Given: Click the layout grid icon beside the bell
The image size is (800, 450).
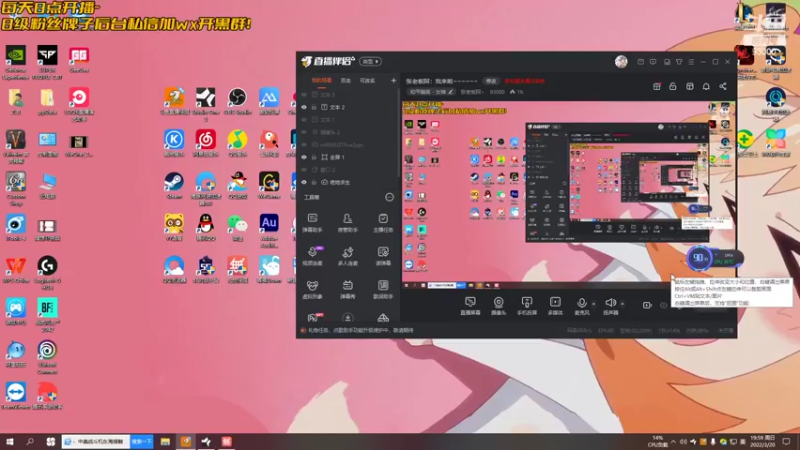Looking at the screenshot, I should pos(690,86).
